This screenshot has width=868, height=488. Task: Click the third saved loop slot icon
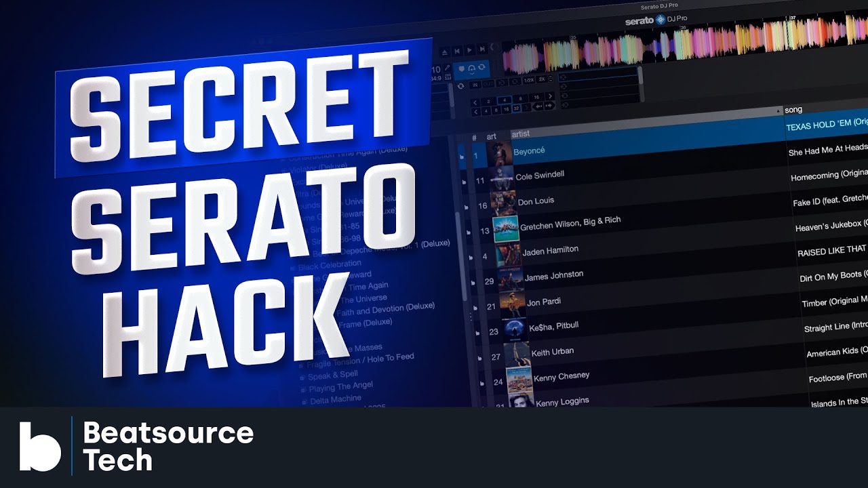point(564,96)
